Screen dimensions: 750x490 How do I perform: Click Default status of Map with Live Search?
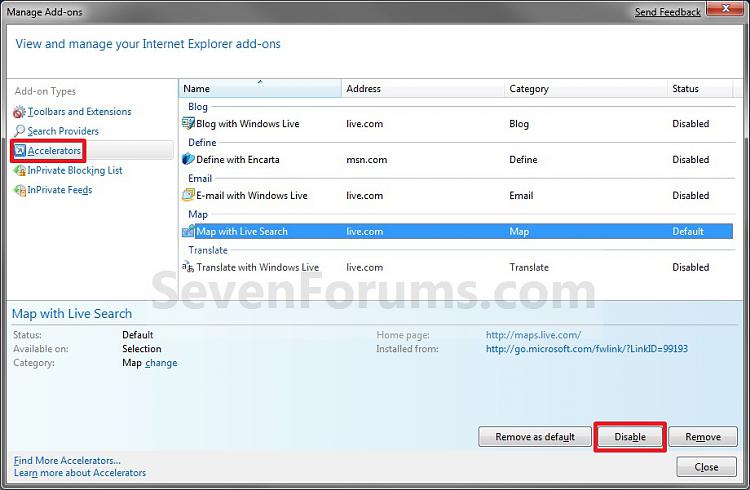pos(688,231)
